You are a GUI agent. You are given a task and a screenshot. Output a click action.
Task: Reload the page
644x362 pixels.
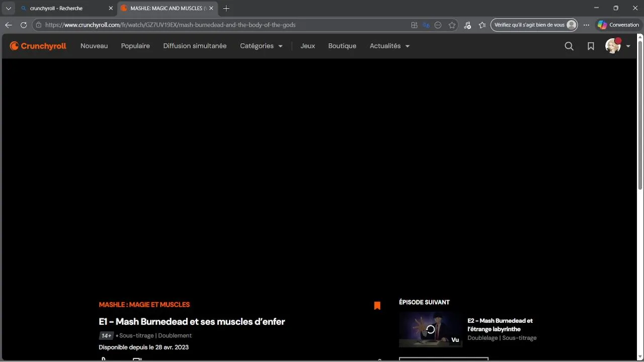click(24, 25)
